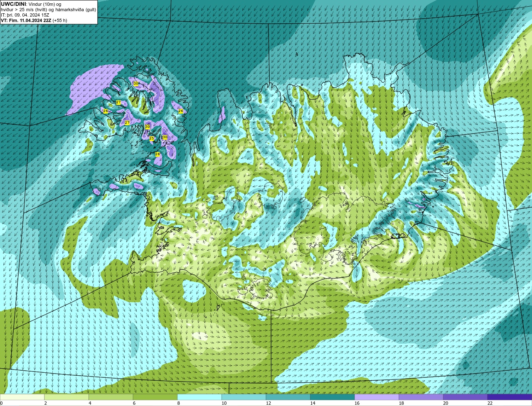Click the 10–12 m/s legend color swatch
Image resolution: width=532 pixels, height=406 pixels.
tap(244, 397)
